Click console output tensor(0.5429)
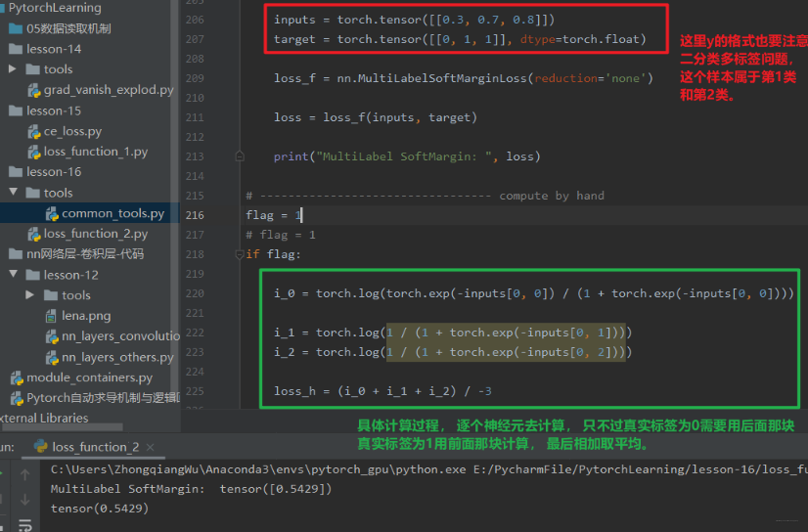 coord(100,509)
